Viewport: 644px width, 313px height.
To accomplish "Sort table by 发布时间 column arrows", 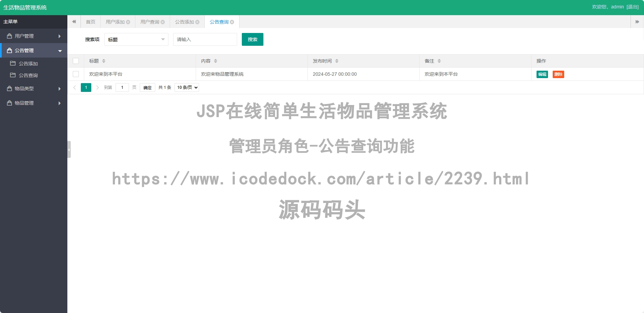I will click(337, 61).
